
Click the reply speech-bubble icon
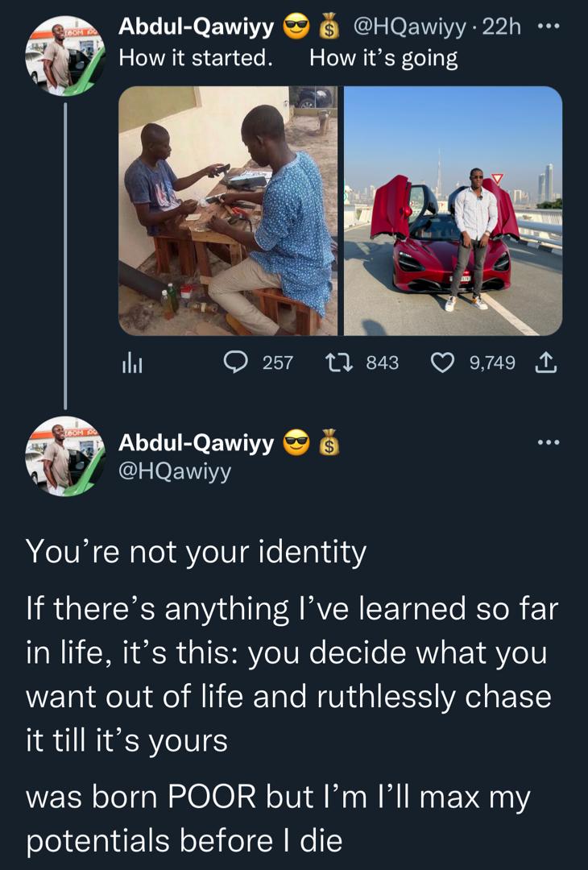(236, 362)
